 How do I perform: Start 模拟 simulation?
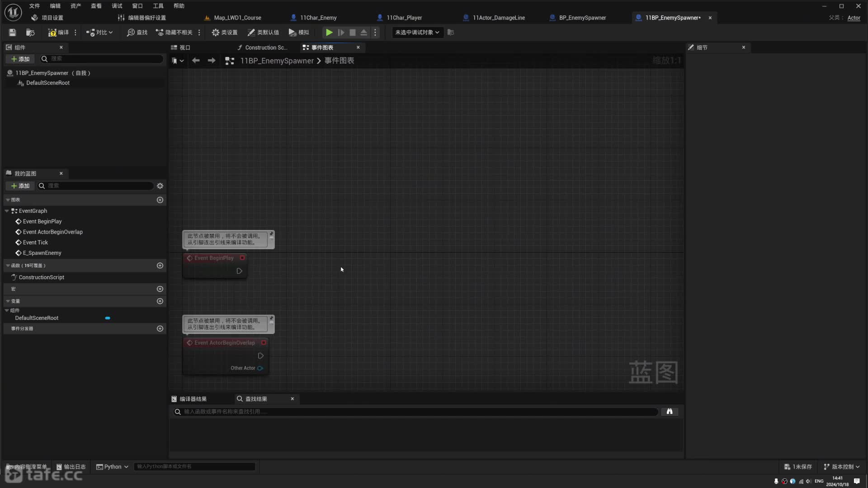(299, 33)
